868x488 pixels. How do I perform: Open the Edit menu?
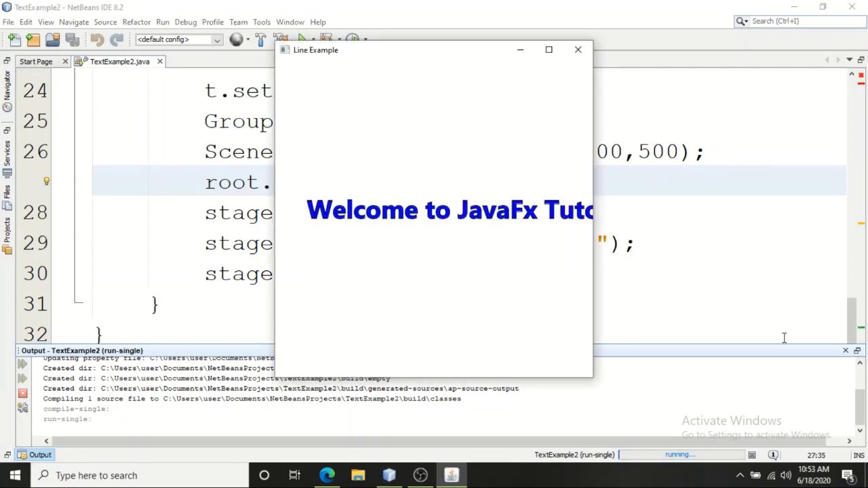coord(26,22)
